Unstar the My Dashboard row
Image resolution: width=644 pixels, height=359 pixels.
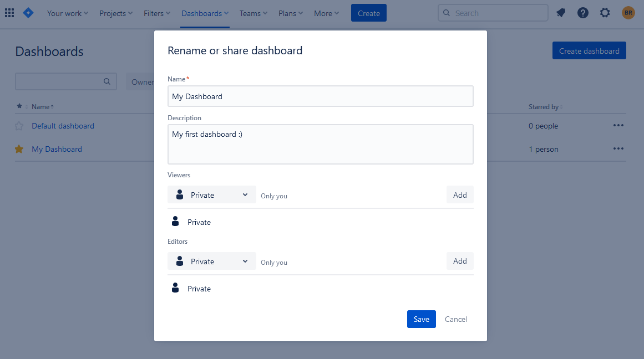coord(19,149)
